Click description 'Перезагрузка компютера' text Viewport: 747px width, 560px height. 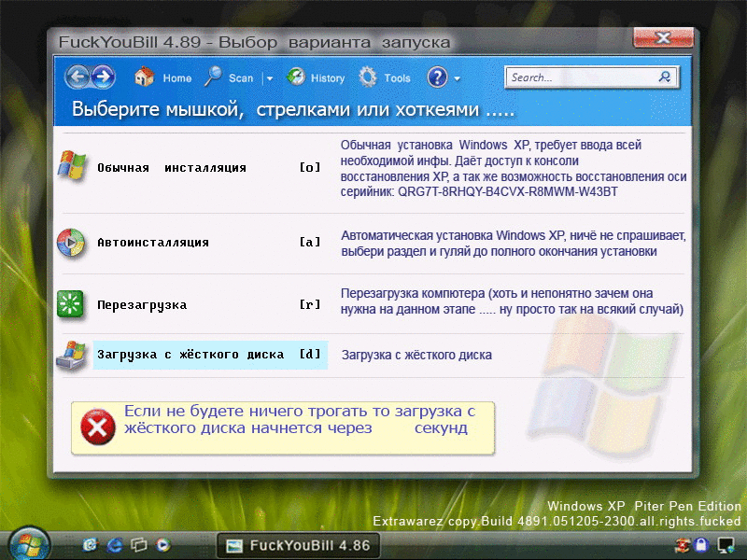413,293
